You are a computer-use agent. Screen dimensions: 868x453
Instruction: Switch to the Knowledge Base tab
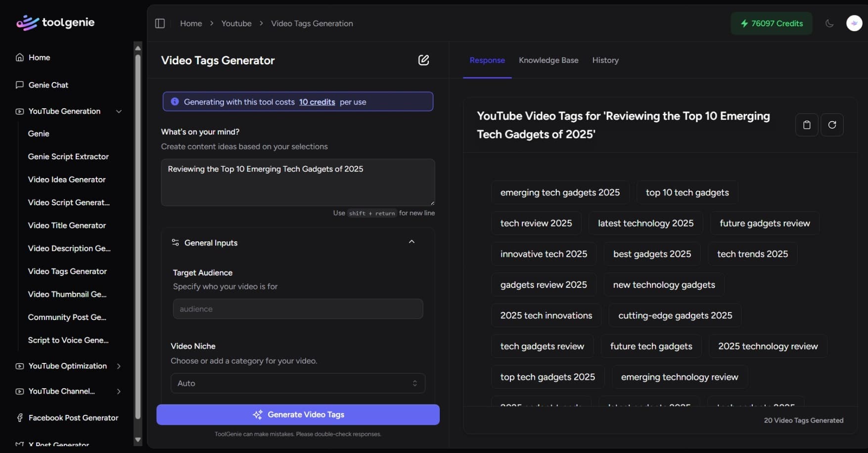[548, 60]
